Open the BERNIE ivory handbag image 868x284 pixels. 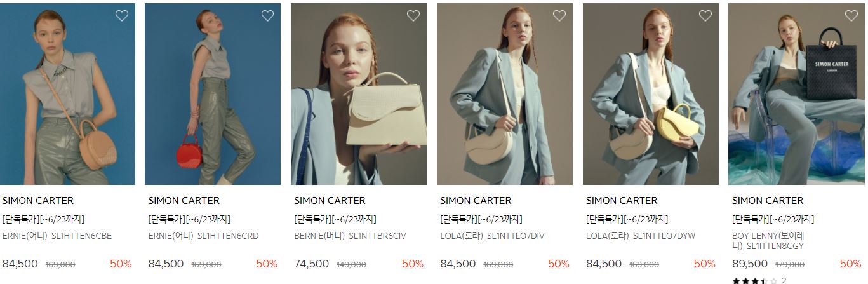coord(359,94)
